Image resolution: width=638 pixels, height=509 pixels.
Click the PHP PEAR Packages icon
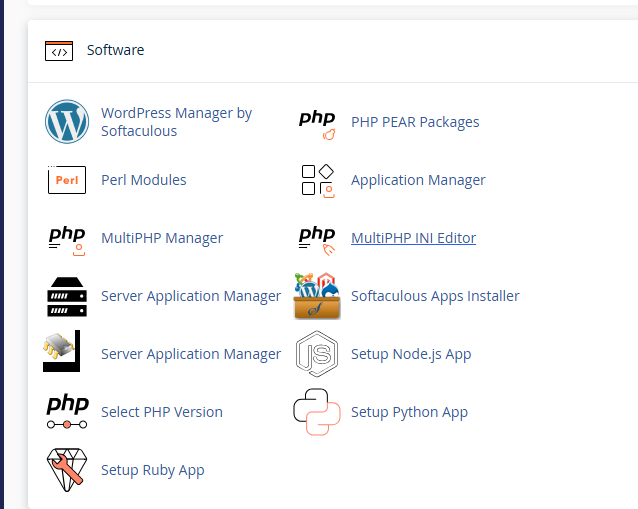point(317,124)
